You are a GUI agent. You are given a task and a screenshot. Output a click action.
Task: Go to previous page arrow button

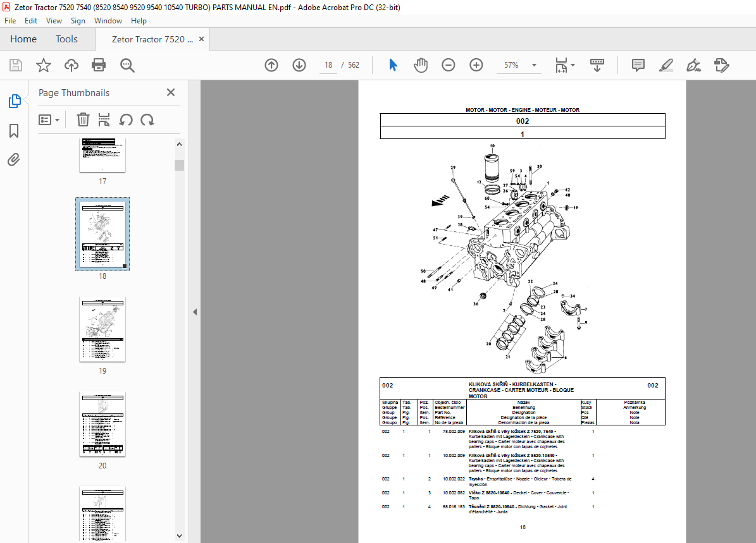pyautogui.click(x=271, y=65)
